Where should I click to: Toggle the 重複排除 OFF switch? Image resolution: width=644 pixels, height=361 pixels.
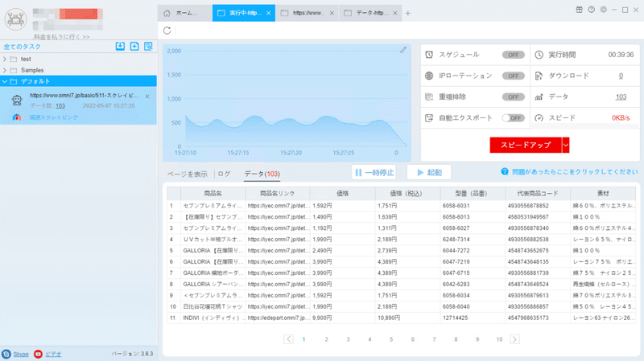[513, 96]
